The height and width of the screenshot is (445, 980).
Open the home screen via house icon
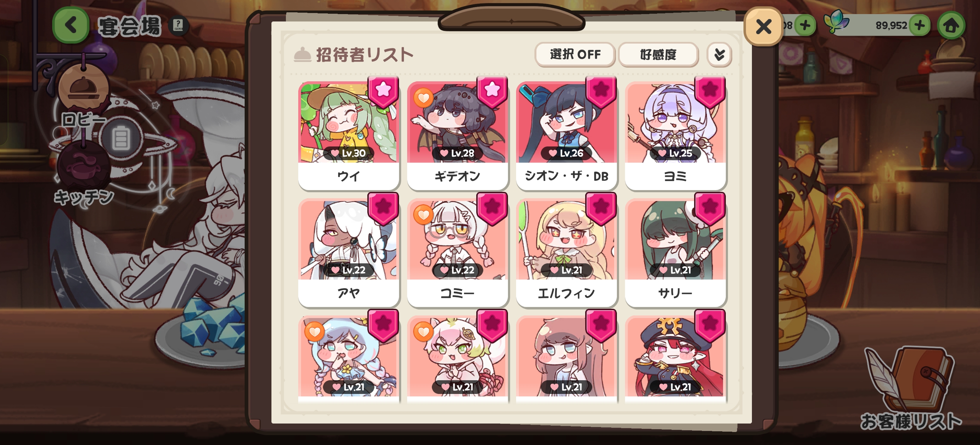point(951,25)
